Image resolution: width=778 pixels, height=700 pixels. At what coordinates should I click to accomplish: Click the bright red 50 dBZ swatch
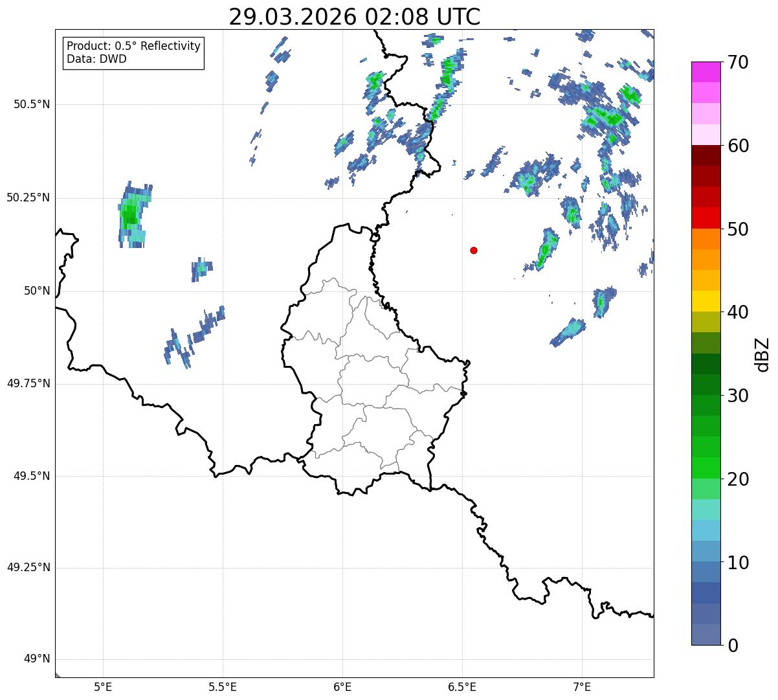[x=706, y=218]
